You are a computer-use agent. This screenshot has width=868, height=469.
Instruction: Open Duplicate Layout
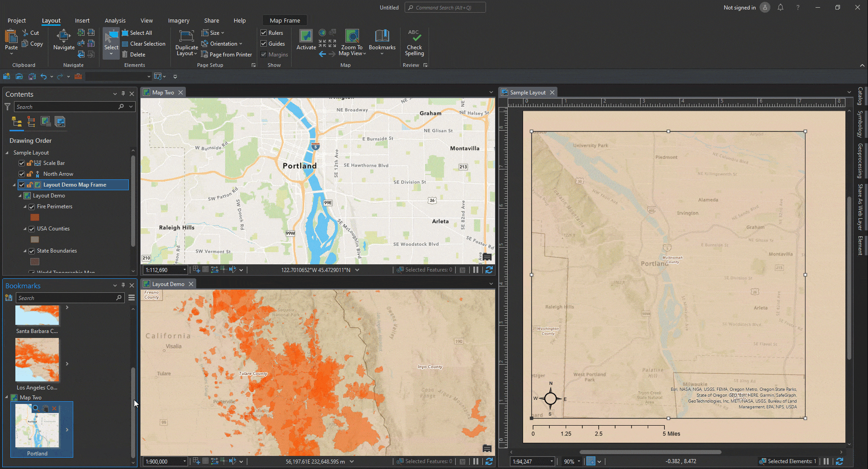[x=186, y=43]
